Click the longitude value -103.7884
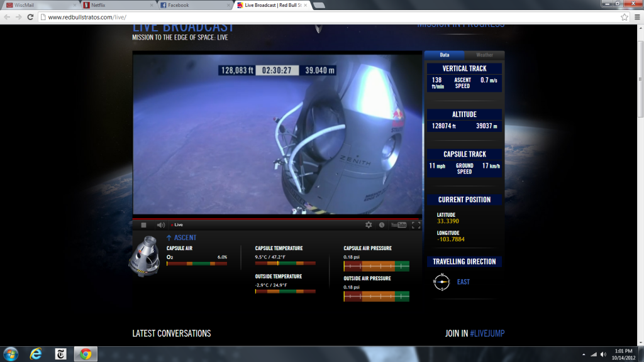 450,239
